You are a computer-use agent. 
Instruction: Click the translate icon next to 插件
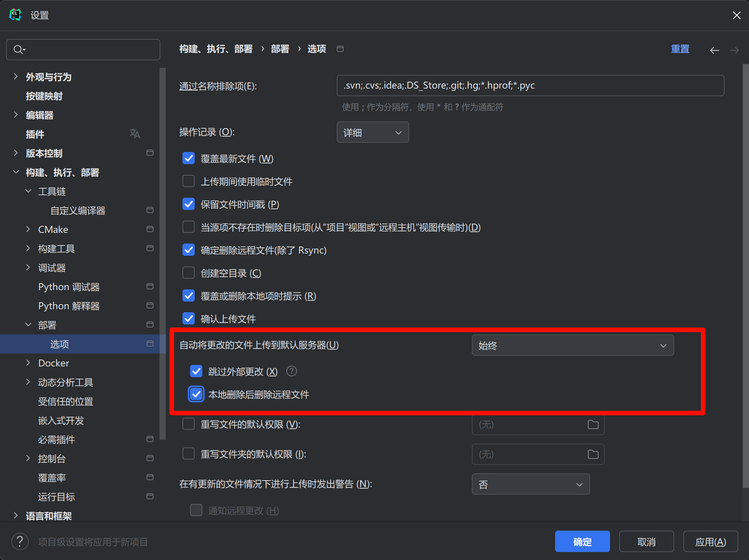tap(135, 134)
